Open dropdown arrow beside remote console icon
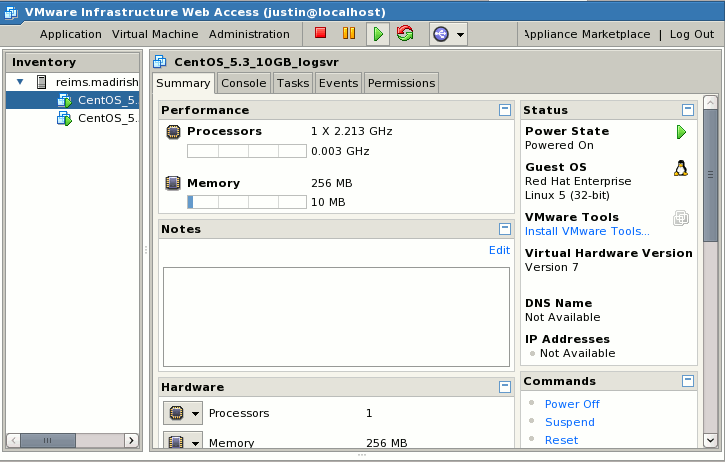Screen dimensions: 725x463 pos(460,34)
